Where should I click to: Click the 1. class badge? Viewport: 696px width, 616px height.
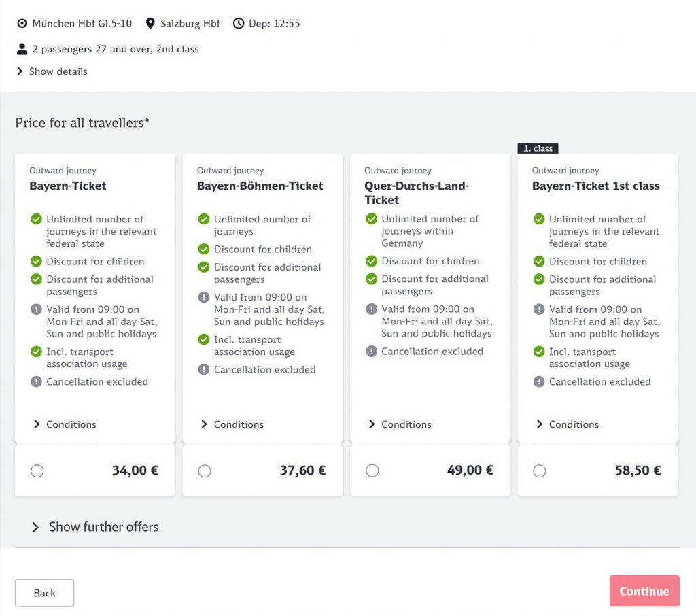[x=538, y=148]
